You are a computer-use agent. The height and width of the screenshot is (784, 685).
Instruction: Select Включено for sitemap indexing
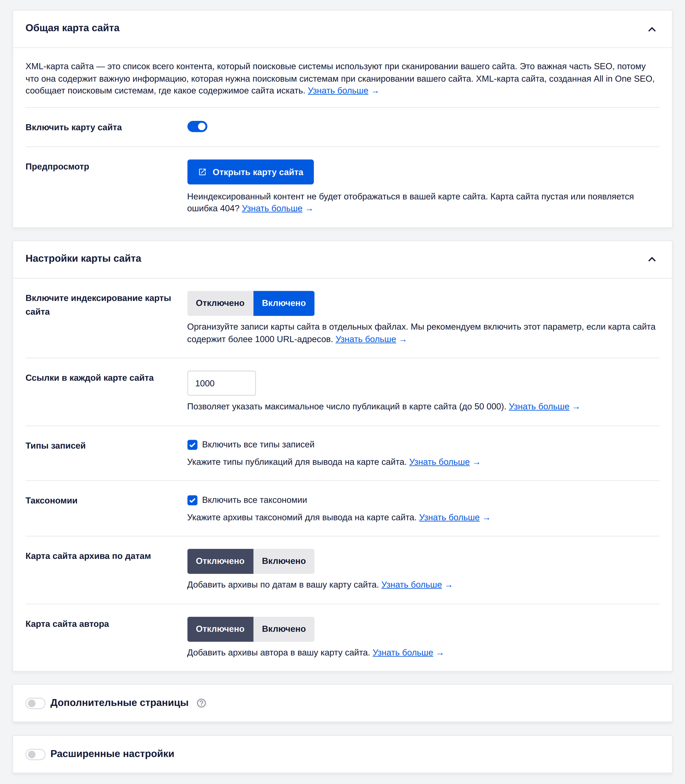tap(284, 303)
